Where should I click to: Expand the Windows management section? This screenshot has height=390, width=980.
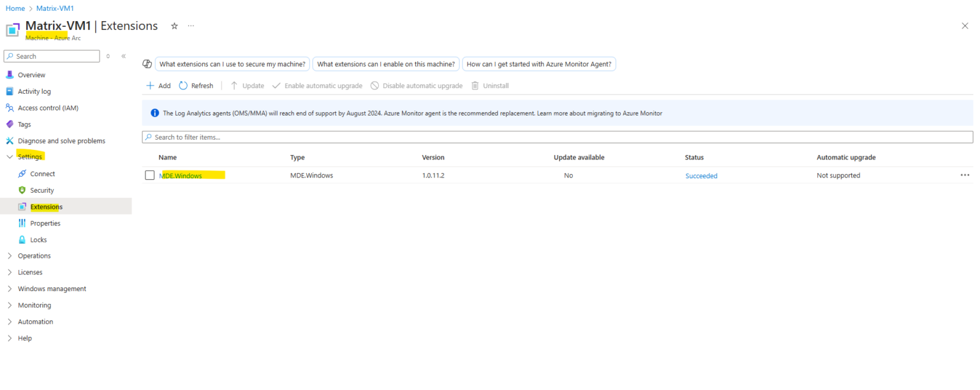[x=10, y=289]
